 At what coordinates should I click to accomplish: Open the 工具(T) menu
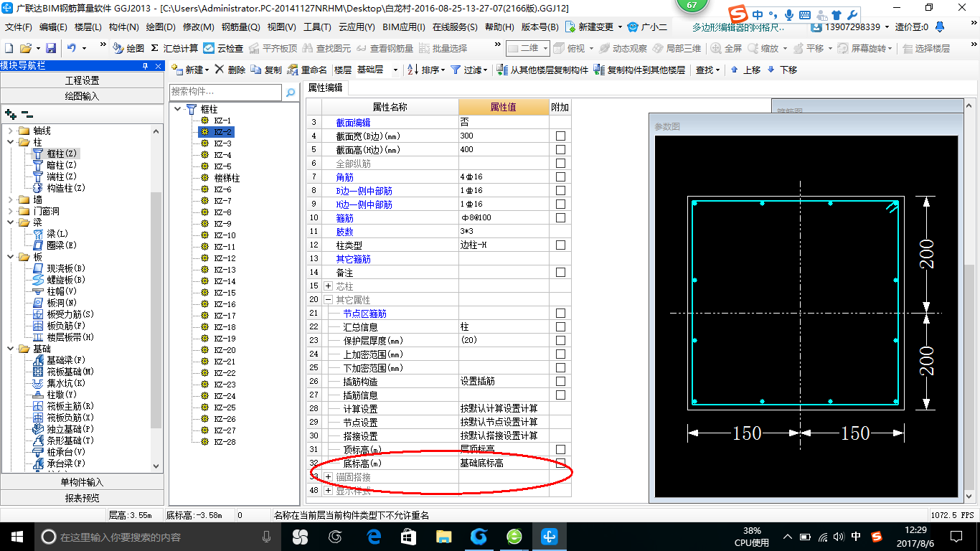coord(316,27)
